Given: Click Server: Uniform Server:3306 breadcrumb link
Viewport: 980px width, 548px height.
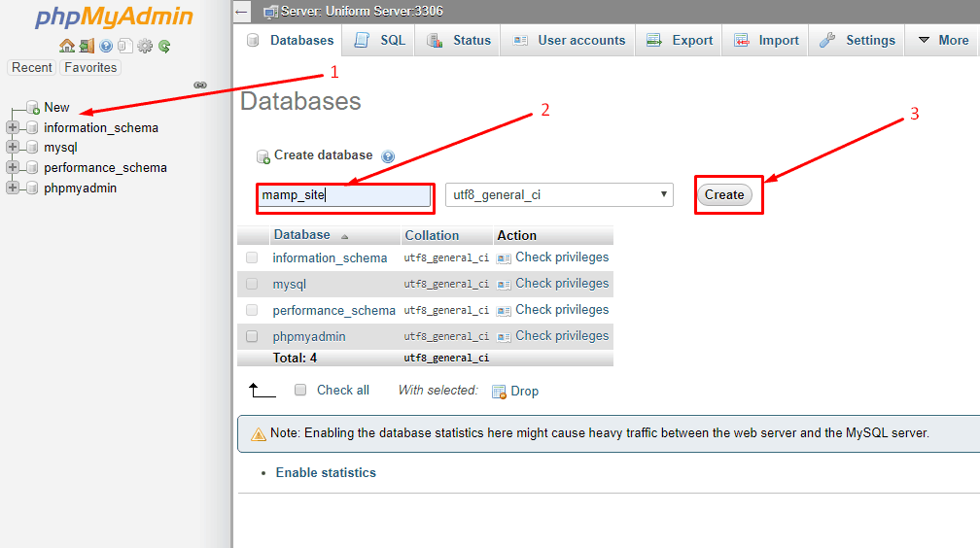Looking at the screenshot, I should click(x=362, y=12).
